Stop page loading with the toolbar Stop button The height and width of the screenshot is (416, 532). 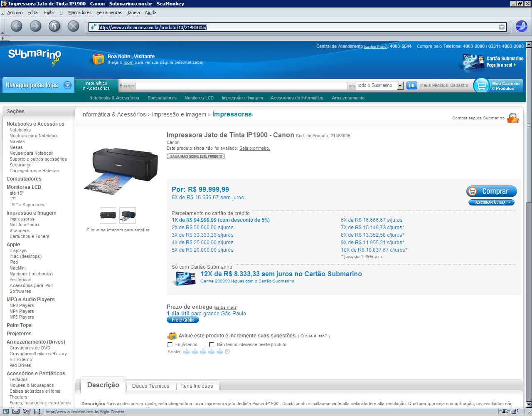coord(74,26)
